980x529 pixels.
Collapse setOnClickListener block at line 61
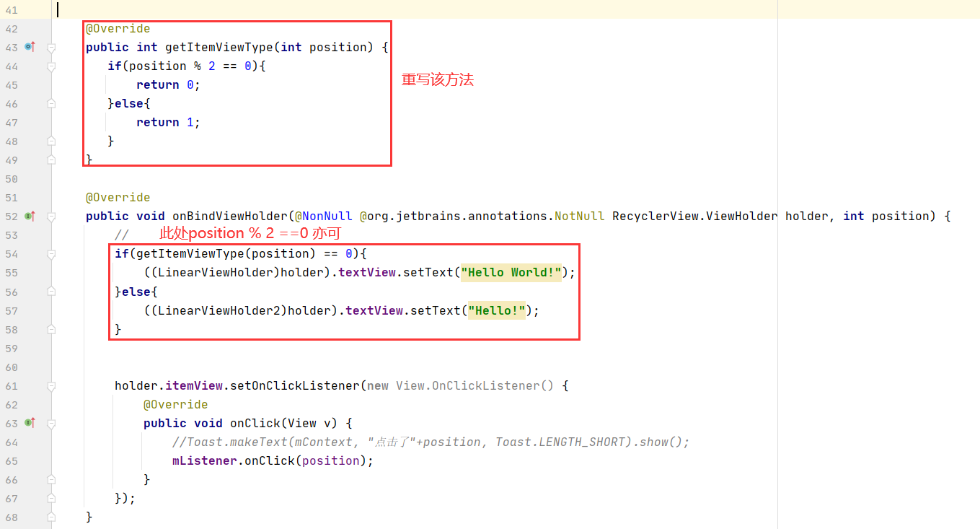click(x=51, y=386)
